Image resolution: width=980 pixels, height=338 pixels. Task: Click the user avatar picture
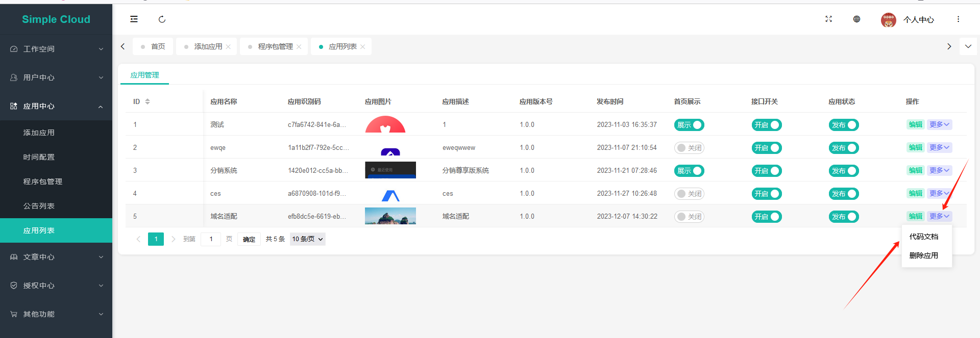888,20
